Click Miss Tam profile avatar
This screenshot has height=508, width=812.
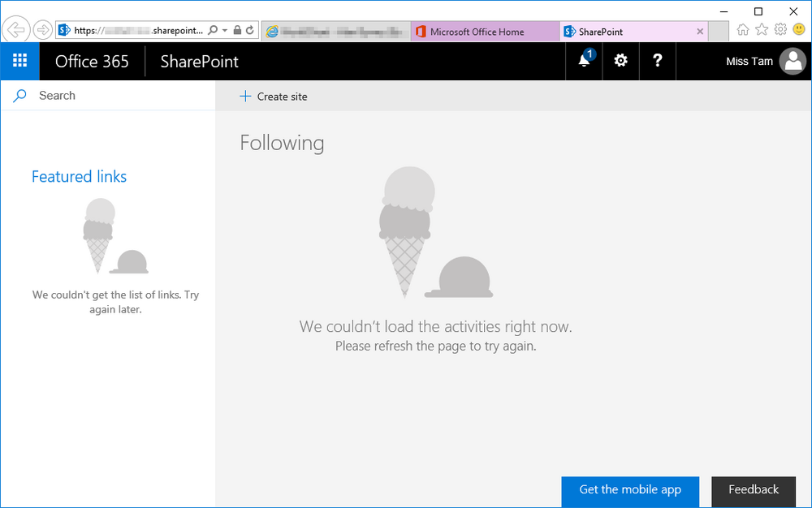click(x=793, y=61)
